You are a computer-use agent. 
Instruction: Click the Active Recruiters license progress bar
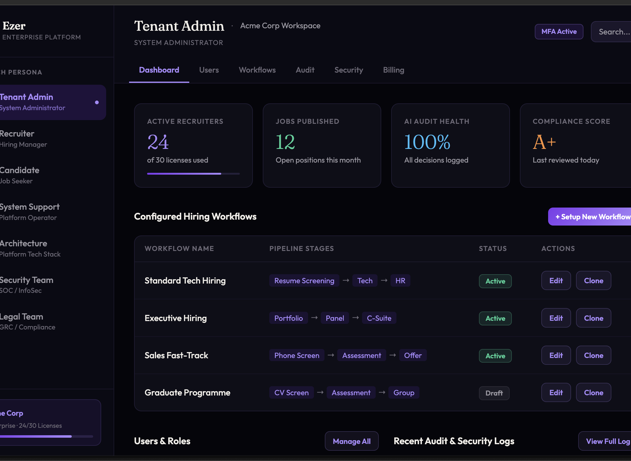[x=193, y=174]
